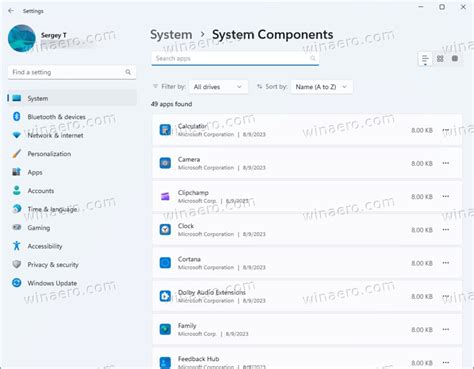Viewport: 474px width, 369px height.
Task: Open more options for Clipchamp
Action: (446, 197)
